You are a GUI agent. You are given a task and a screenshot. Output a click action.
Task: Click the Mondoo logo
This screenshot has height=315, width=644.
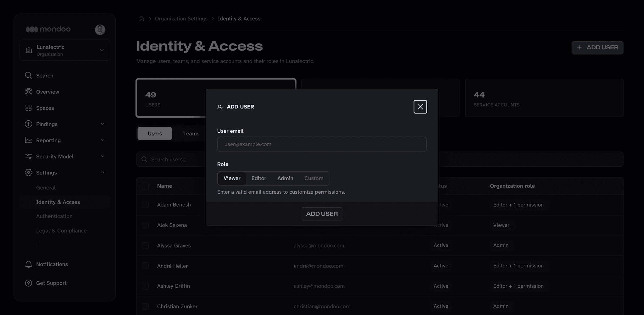(48, 29)
